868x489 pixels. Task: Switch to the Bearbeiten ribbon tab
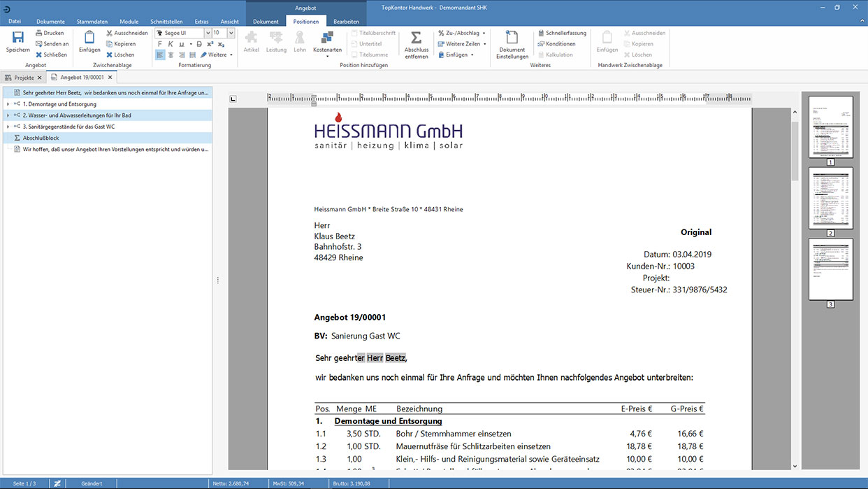pyautogui.click(x=346, y=22)
